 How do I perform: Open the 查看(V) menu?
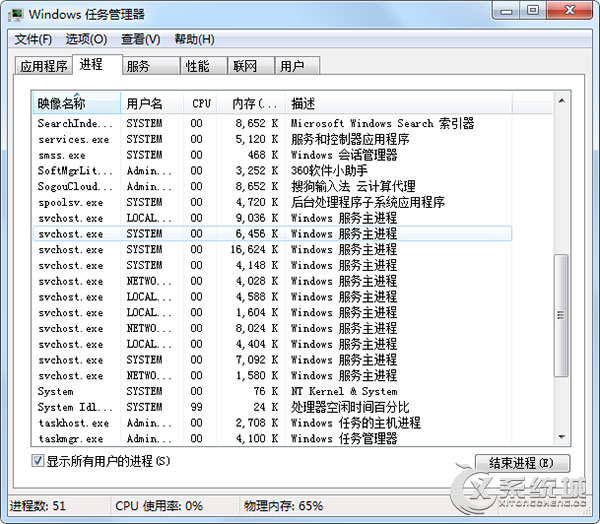click(x=140, y=39)
